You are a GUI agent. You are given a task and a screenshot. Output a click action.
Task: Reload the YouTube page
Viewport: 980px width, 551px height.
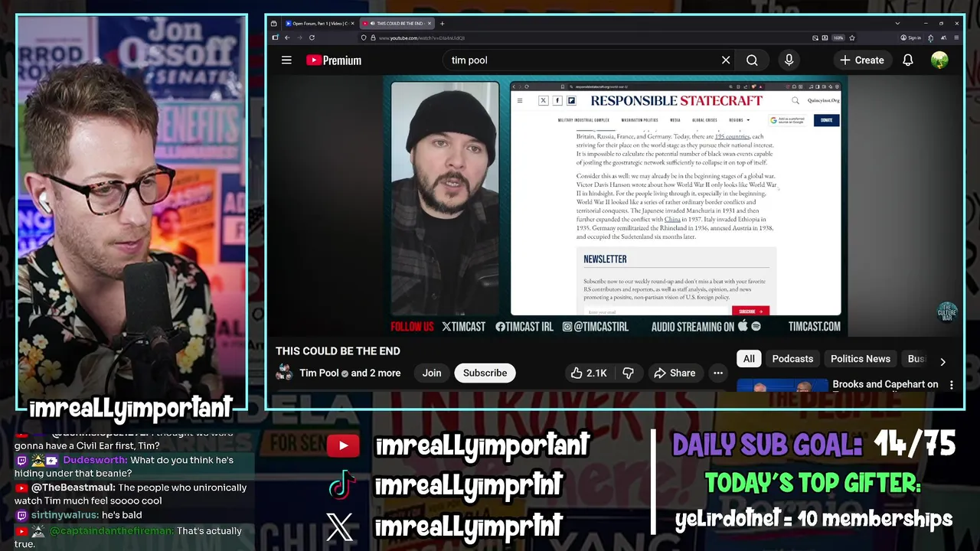coord(312,37)
